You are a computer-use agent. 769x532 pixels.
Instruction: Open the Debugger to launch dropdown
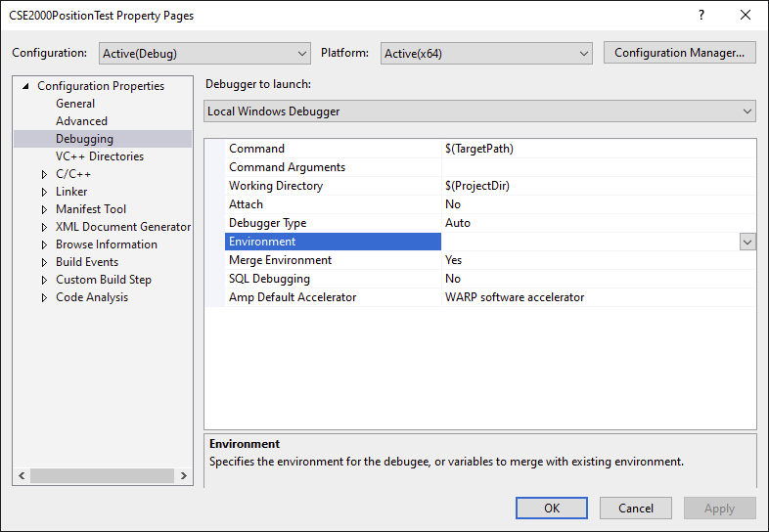(479, 111)
